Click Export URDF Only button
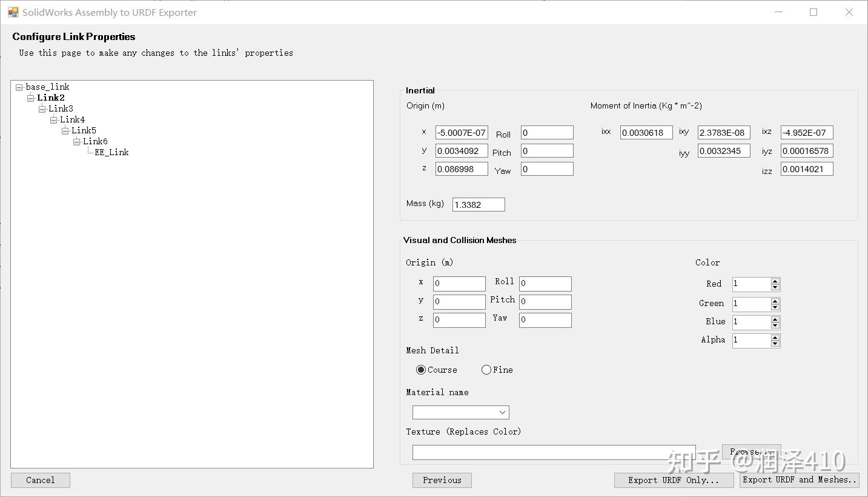The image size is (868, 497). point(673,480)
